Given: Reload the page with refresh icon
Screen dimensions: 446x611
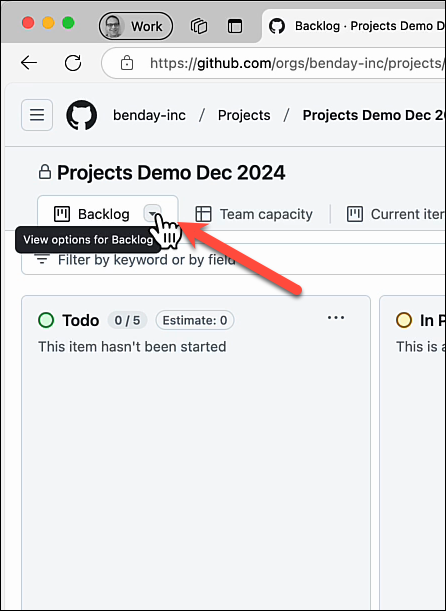Looking at the screenshot, I should tap(73, 62).
